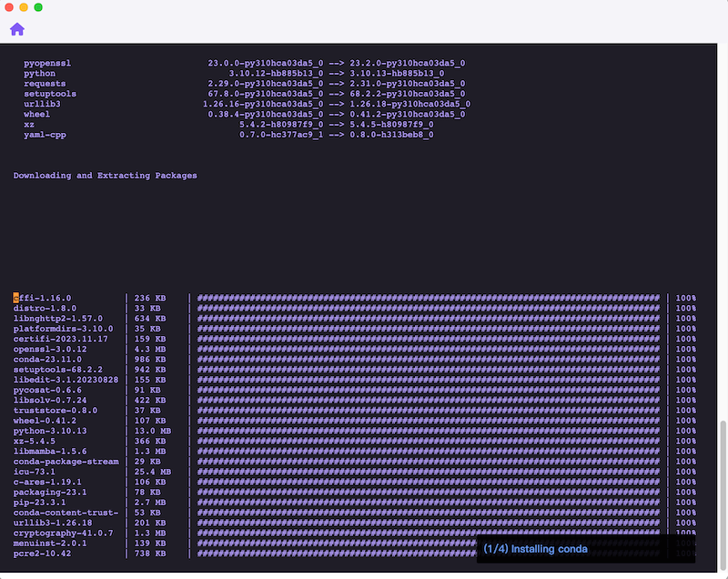The image size is (728, 579).
Task: Click the python-3.10.13 download progress bar
Action: (x=428, y=431)
